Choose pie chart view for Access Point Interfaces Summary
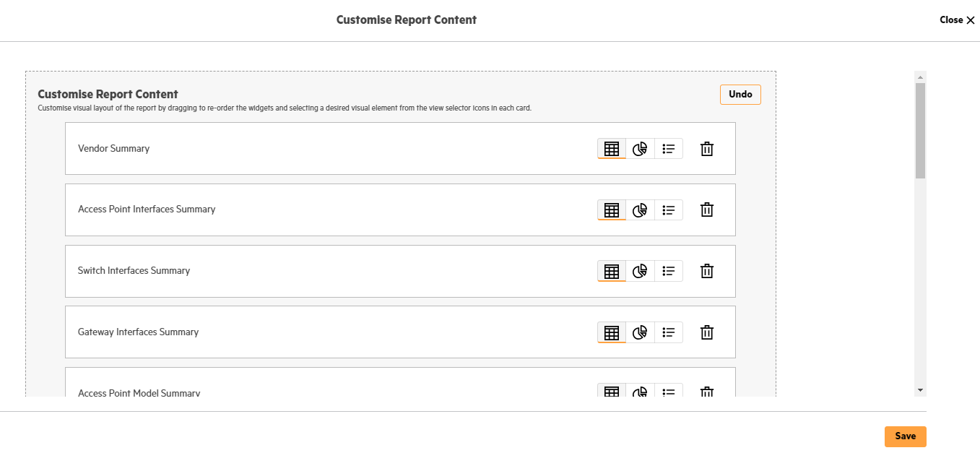The height and width of the screenshot is (466, 980). 640,210
